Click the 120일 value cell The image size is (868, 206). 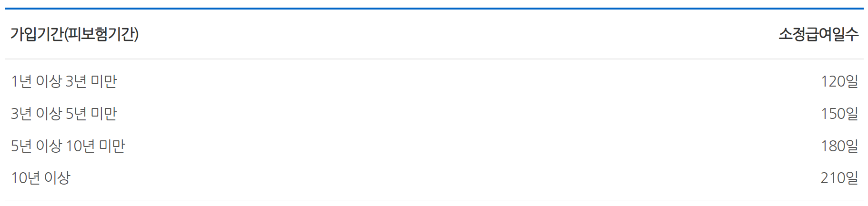point(839,81)
